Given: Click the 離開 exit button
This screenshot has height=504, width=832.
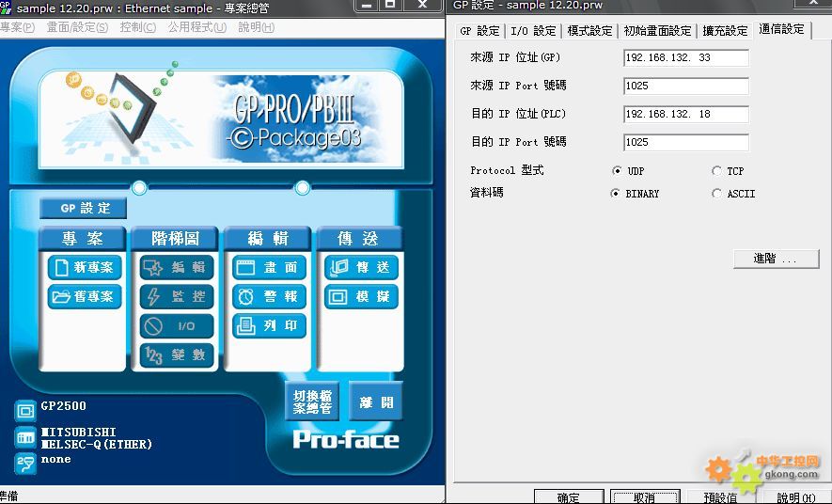Looking at the screenshot, I should click(x=376, y=402).
